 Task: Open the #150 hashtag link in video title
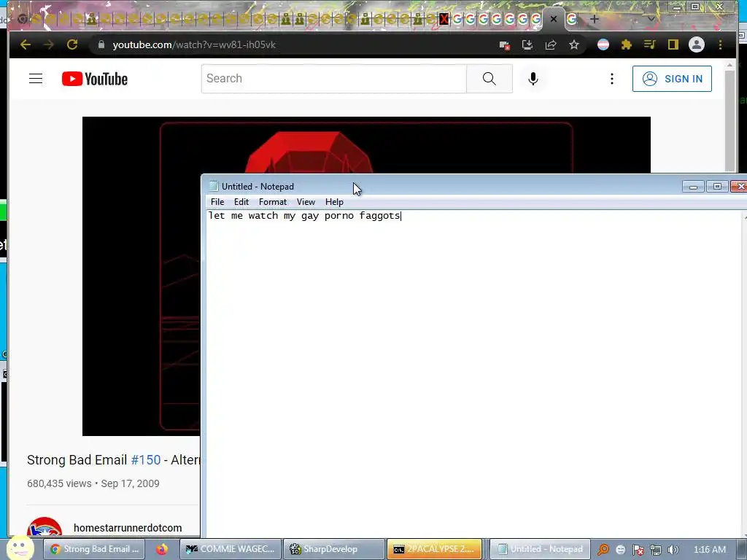click(146, 460)
